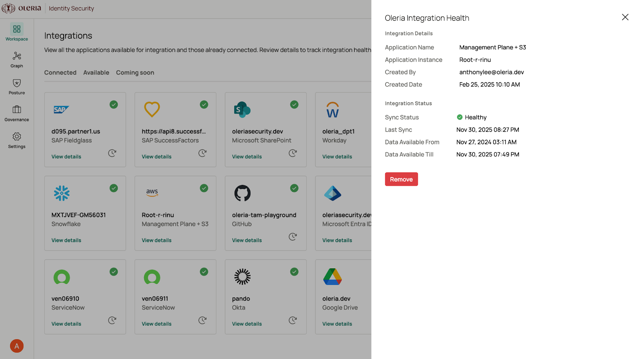Click sync history icon on ven06911 card
The height and width of the screenshot is (359, 644).
(x=202, y=320)
